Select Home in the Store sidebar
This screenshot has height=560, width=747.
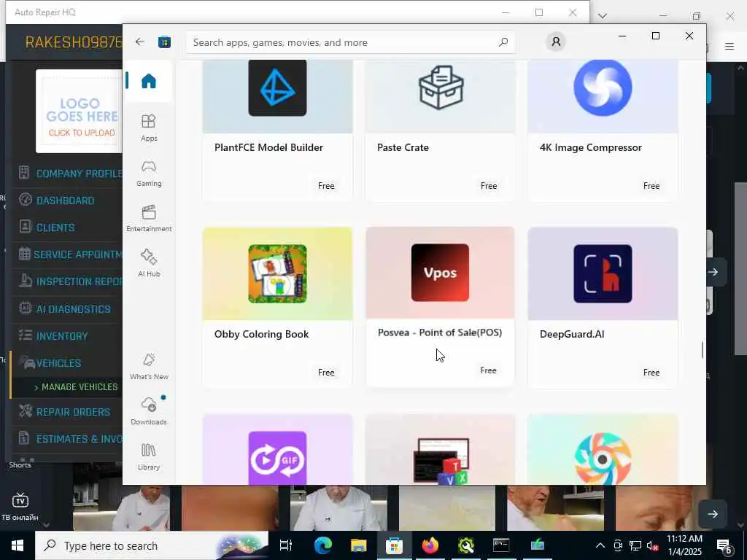pyautogui.click(x=149, y=81)
